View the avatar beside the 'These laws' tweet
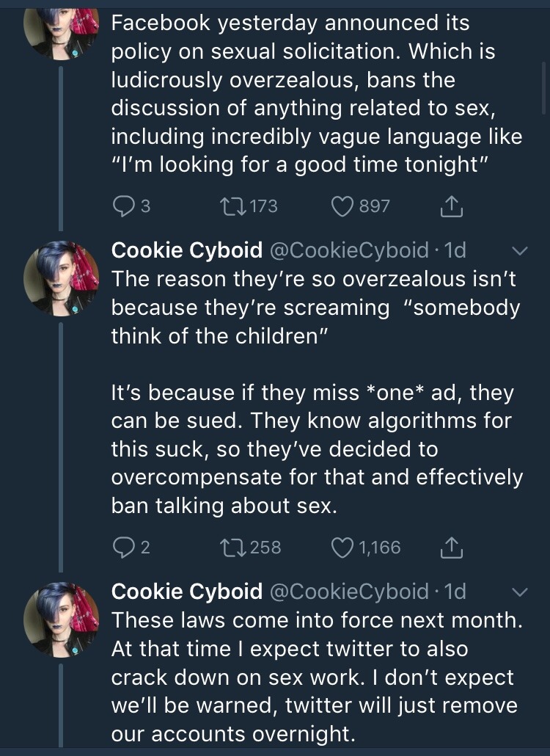 point(62,619)
